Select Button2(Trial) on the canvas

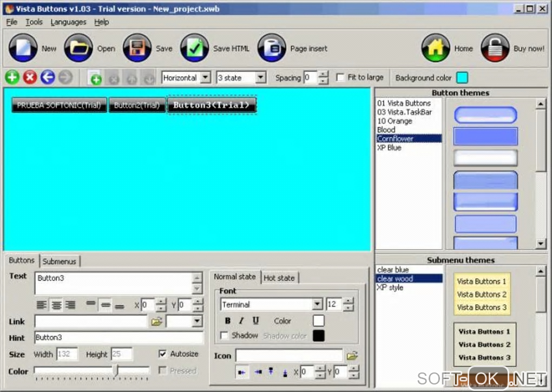137,105
